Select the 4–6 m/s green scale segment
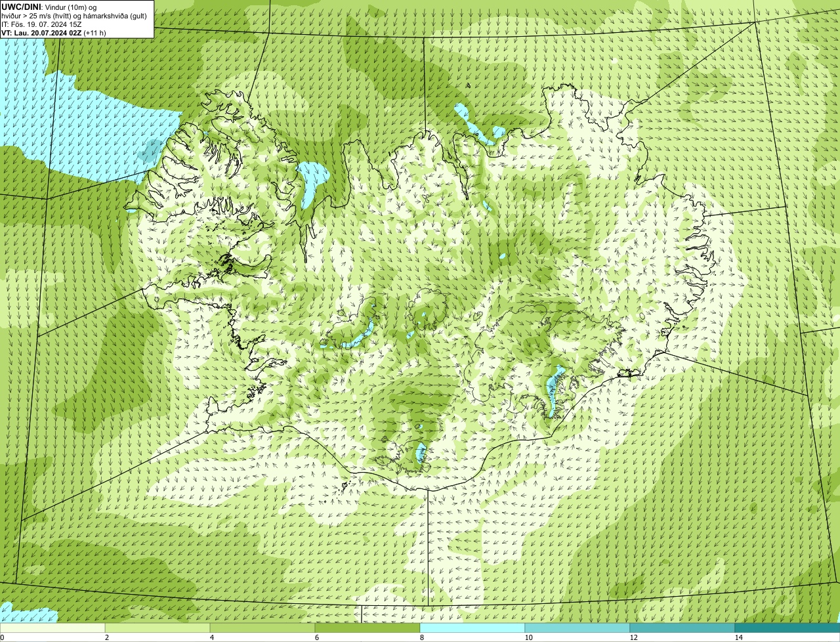 click(x=262, y=628)
